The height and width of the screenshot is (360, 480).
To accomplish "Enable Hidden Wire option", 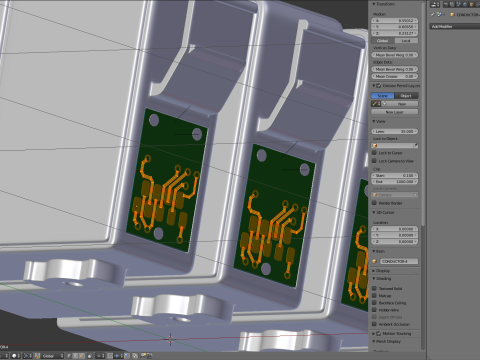I will (x=374, y=310).
